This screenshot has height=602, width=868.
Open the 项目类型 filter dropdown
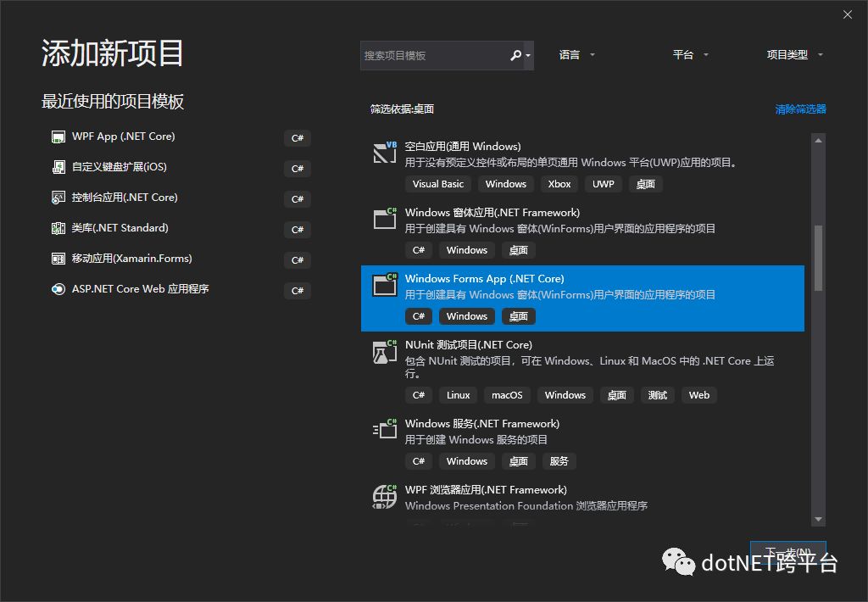(795, 55)
